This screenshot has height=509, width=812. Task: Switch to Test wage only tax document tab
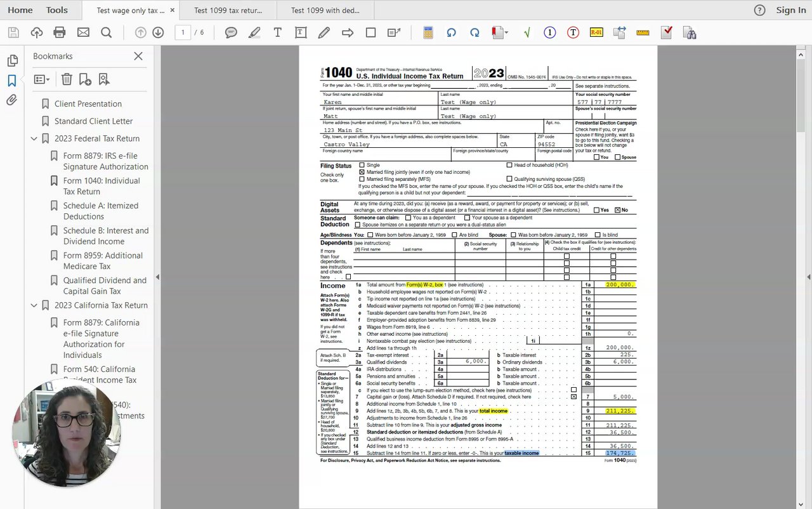(x=130, y=10)
